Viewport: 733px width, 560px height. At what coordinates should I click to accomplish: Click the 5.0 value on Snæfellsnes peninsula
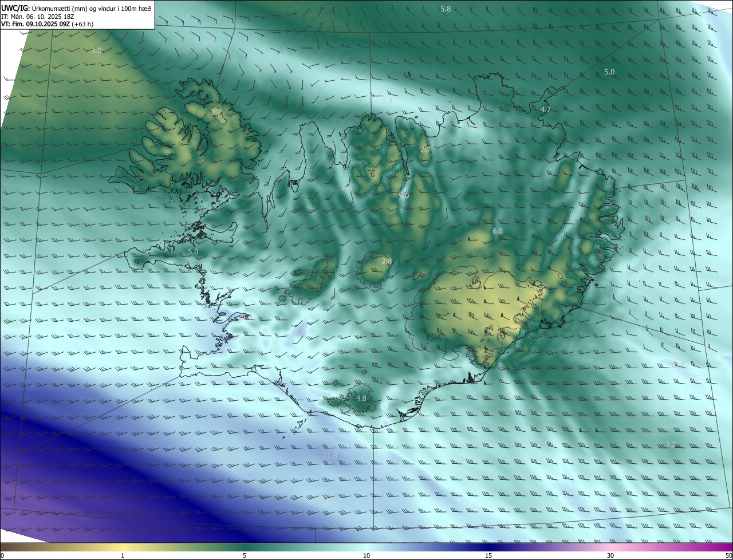tap(193, 251)
